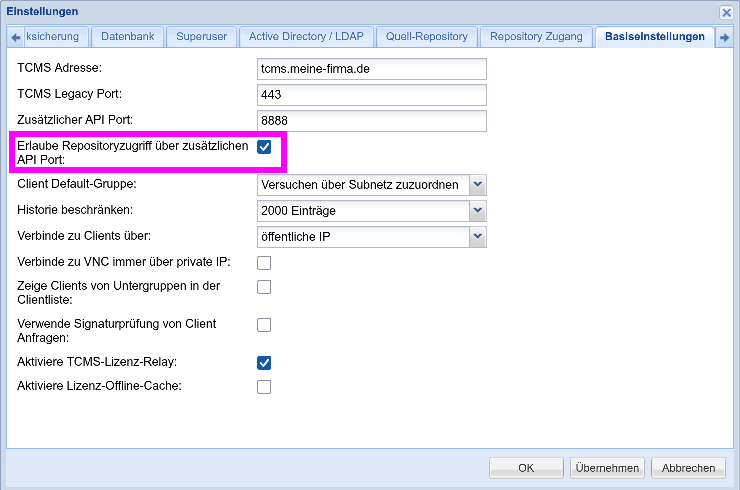The height and width of the screenshot is (490, 740).
Task: Close the Einstellungen dialog with X icon
Action: click(726, 12)
